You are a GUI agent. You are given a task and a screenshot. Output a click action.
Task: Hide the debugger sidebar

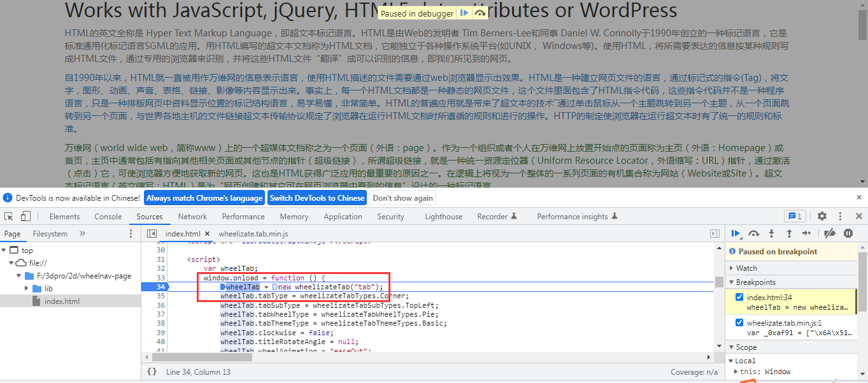pyautogui.click(x=715, y=234)
